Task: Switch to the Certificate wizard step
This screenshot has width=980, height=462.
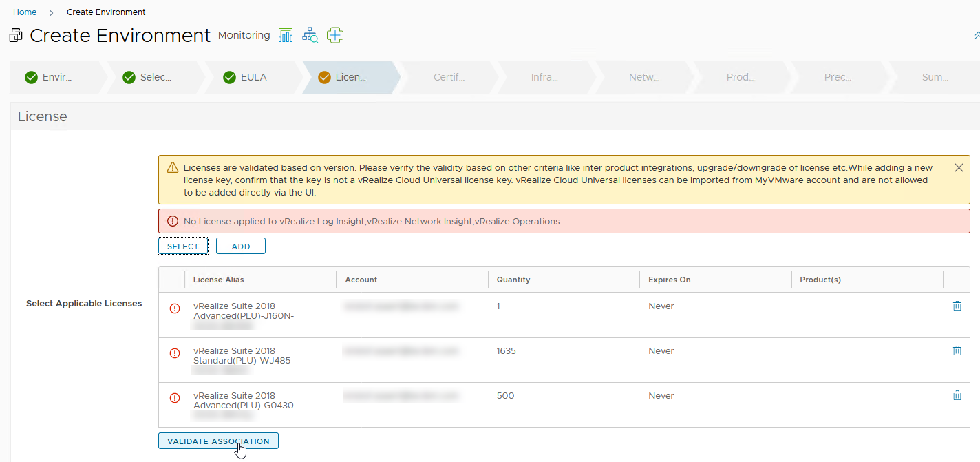Action: click(x=449, y=77)
